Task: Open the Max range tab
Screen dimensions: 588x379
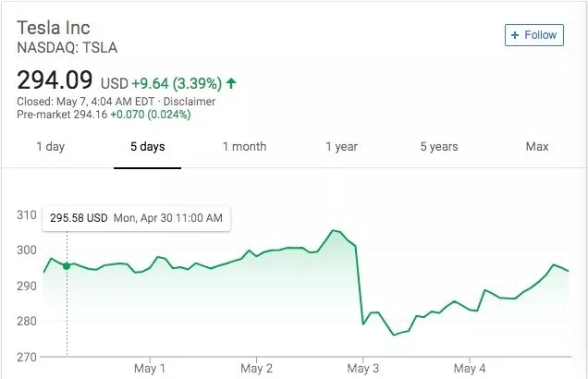Action: tap(536, 146)
